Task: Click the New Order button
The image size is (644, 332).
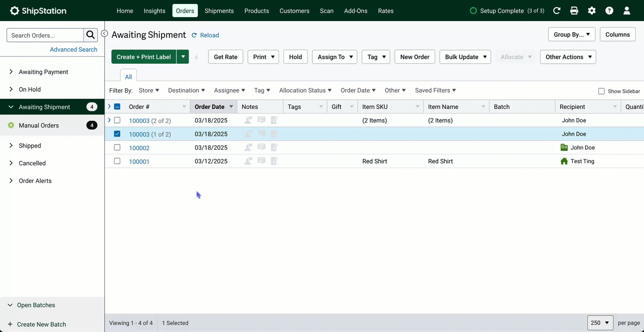Action: point(415,57)
